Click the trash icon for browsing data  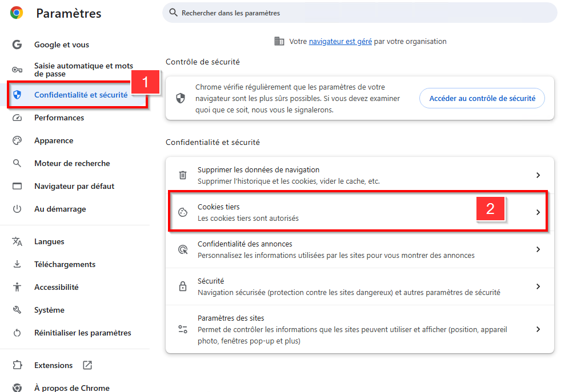[183, 175]
